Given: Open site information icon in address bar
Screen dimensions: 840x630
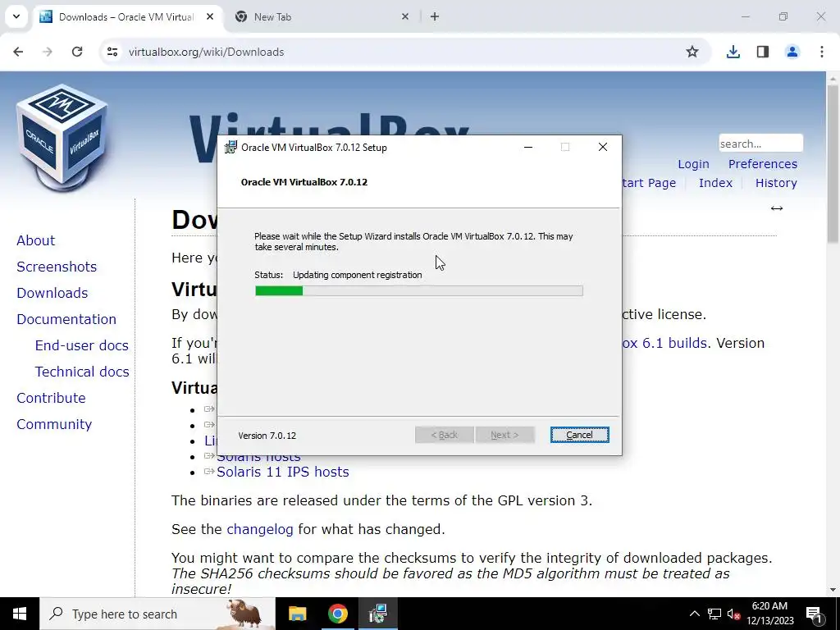Looking at the screenshot, I should tap(112, 52).
